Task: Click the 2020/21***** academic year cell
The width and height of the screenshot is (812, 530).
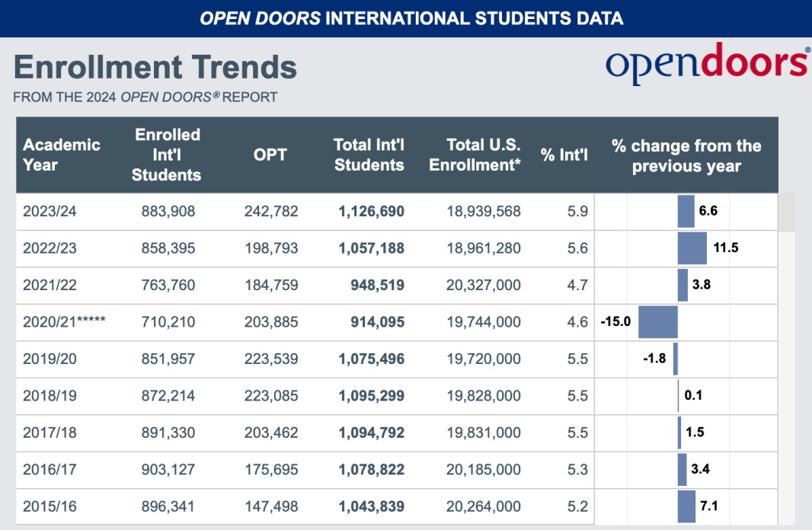Action: 64,321
